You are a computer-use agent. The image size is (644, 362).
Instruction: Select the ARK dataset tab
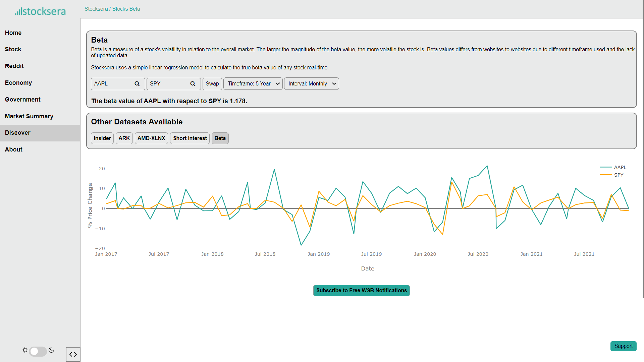124,138
